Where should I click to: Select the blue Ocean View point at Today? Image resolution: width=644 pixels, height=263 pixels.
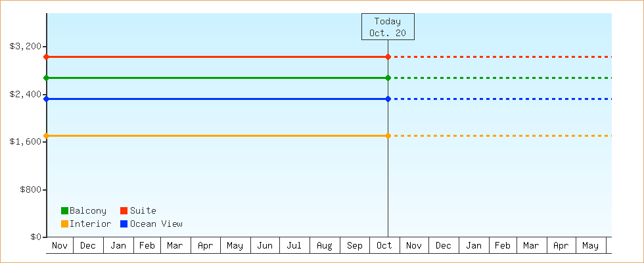[x=388, y=99]
